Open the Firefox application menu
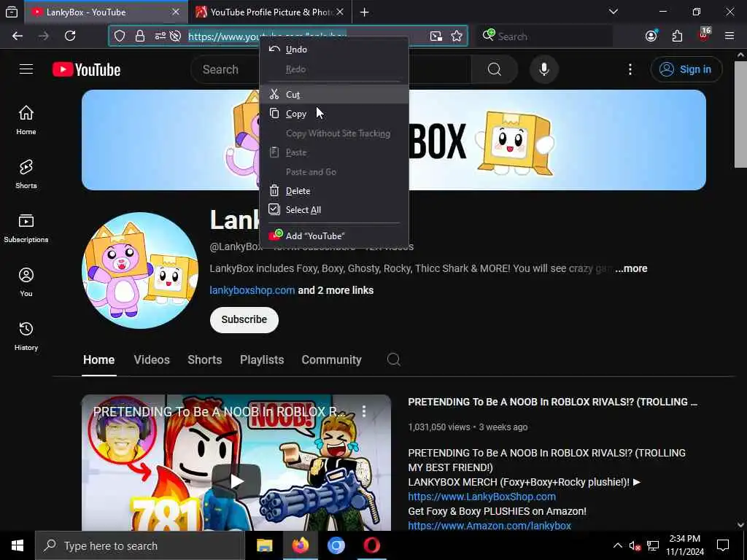 [x=729, y=36]
